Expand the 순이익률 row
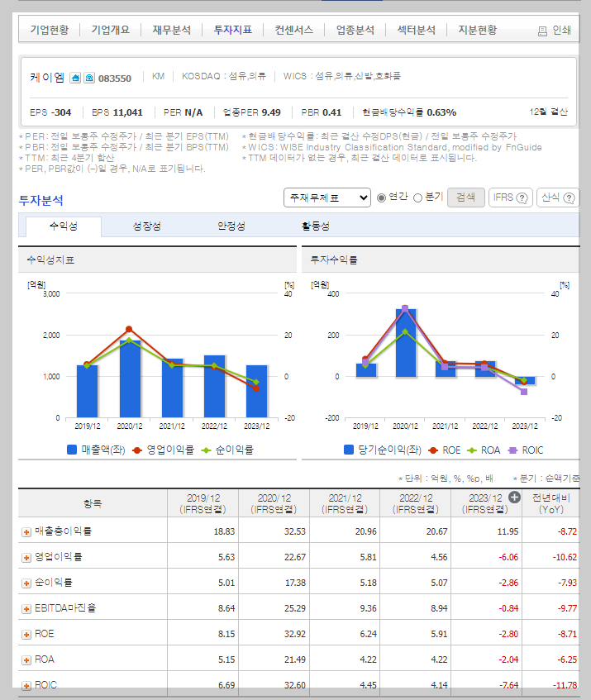591x700 pixels. tap(26, 583)
